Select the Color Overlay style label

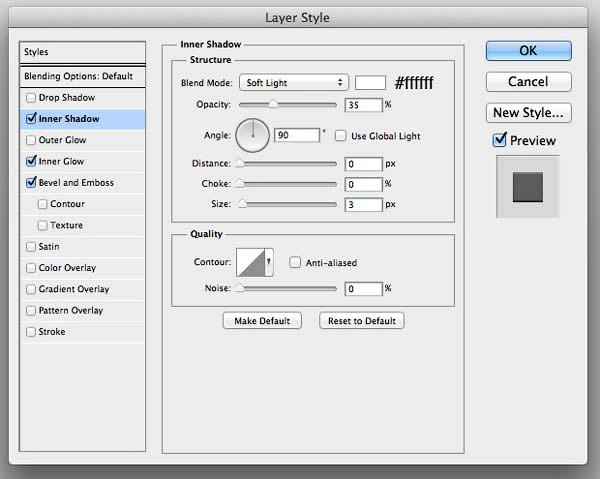tap(67, 268)
